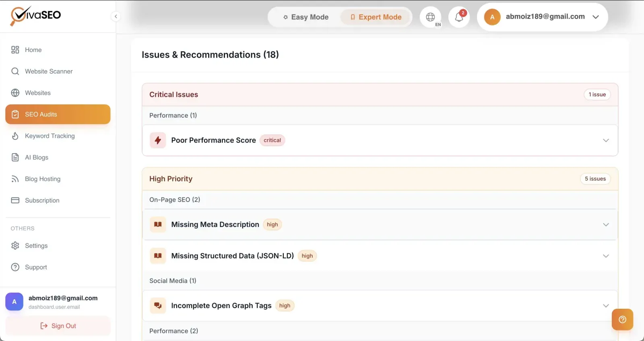Viewport: 644px width, 341px height.
Task: Open AI Blogs from the sidebar
Action: click(58, 157)
